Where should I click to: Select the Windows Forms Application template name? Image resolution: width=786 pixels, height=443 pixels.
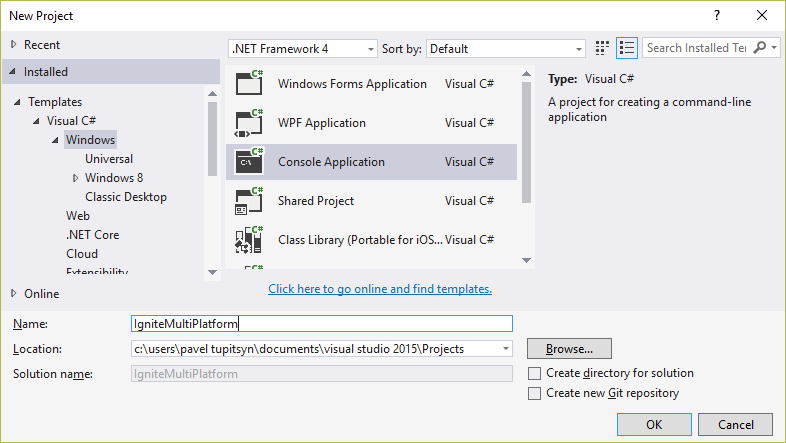[352, 84]
